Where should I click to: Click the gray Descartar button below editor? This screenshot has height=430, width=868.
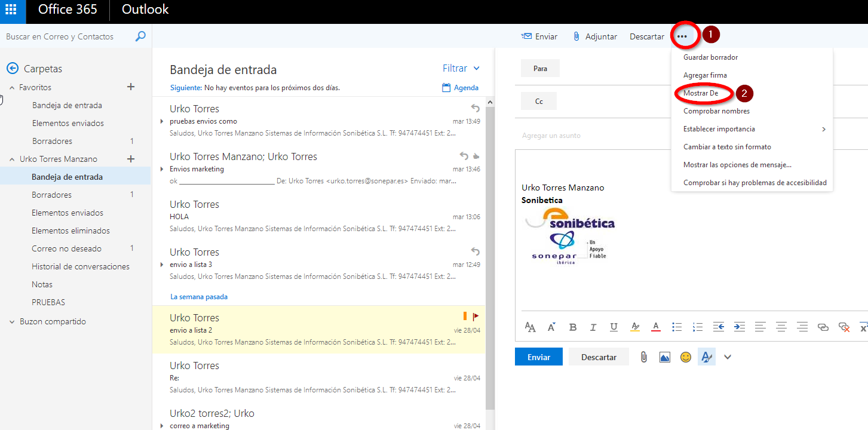pyautogui.click(x=599, y=357)
